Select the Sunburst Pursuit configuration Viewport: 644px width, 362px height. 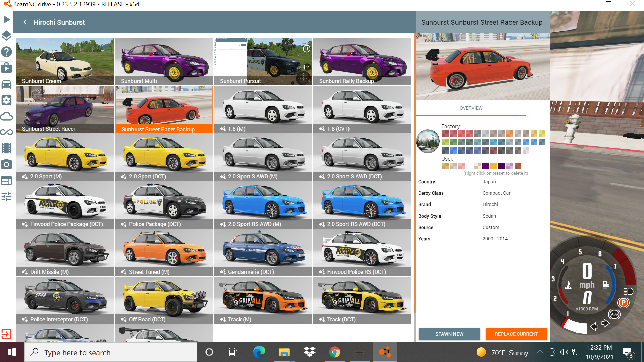pos(263,62)
